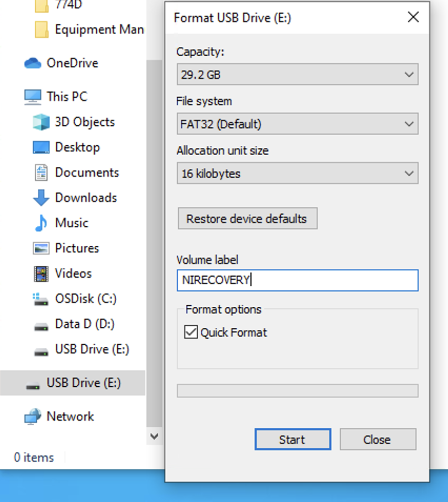Open the Equipment Man folder in sidebar
The height and width of the screenshot is (502, 448).
[x=99, y=29]
